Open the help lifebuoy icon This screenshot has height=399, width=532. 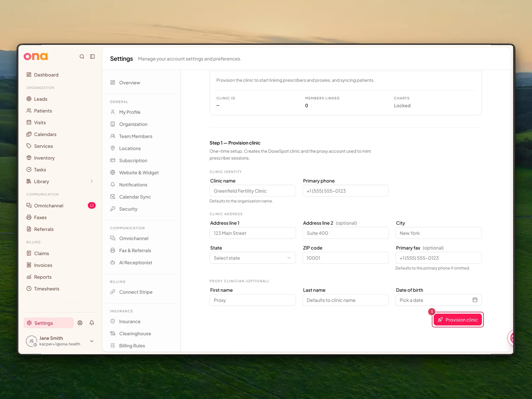pyautogui.click(x=80, y=323)
